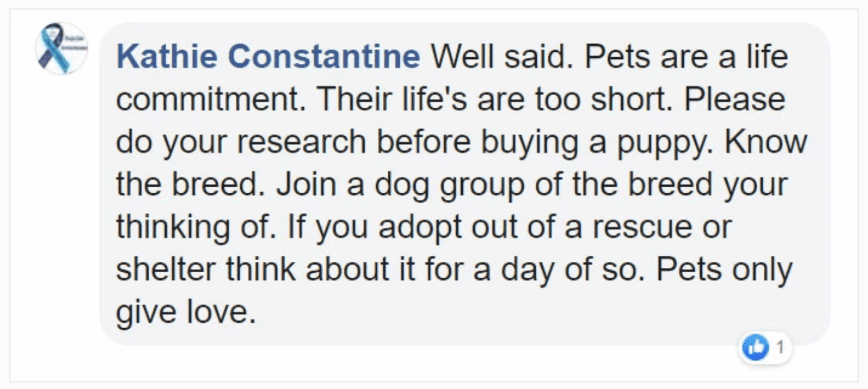Open the reaction count showing 1

(x=781, y=347)
